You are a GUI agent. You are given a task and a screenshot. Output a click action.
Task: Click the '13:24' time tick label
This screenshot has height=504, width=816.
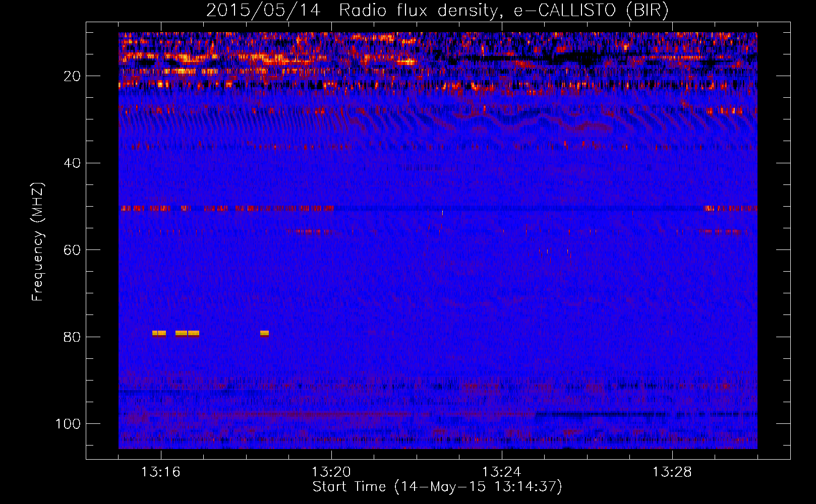[502, 472]
